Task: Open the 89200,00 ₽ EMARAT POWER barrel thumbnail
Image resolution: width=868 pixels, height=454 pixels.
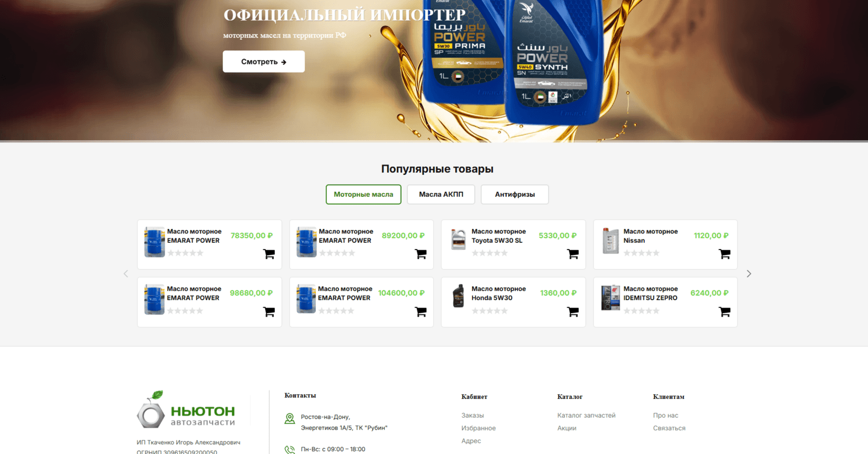Action: pos(306,242)
